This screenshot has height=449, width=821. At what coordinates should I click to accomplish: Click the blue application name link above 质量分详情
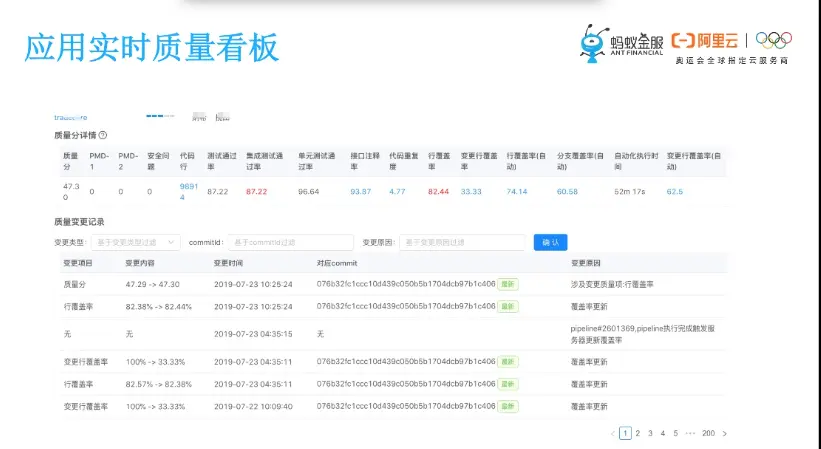pos(71,117)
